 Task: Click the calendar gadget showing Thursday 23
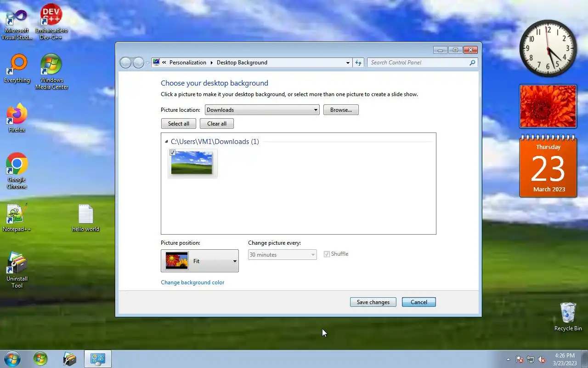548,166
